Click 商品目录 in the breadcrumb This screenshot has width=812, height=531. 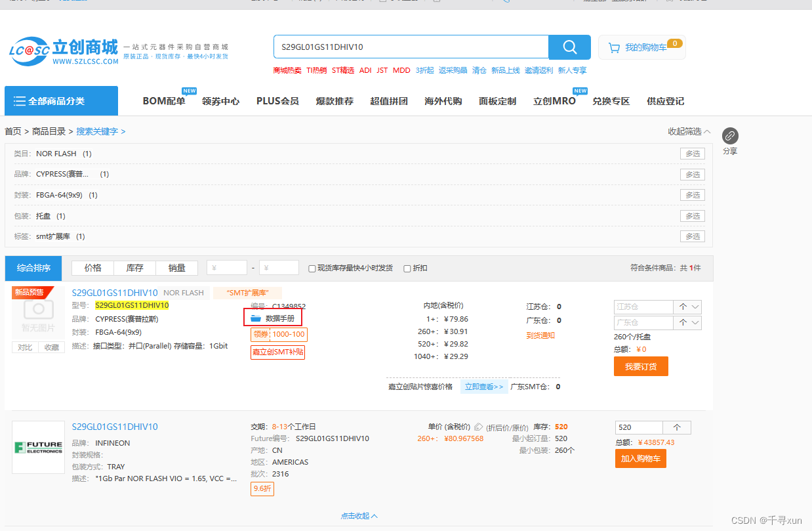click(49, 131)
